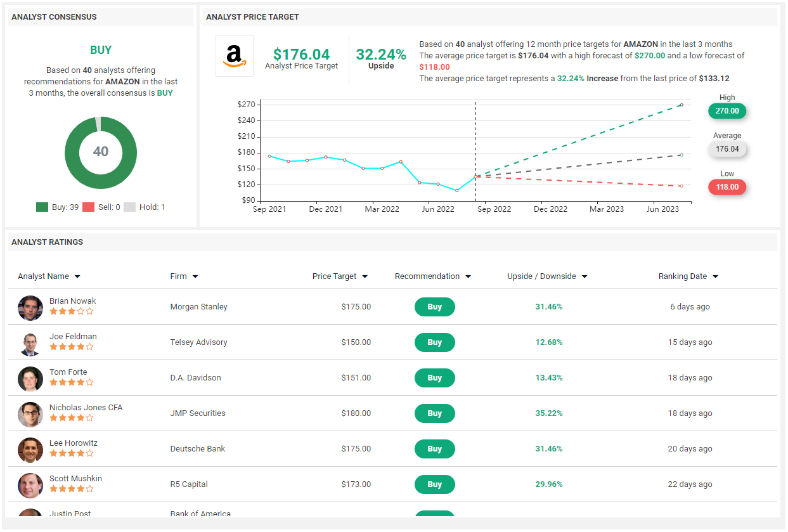
Task: Click Scott Mushkin's star rating
Action: pyautogui.click(x=72, y=489)
